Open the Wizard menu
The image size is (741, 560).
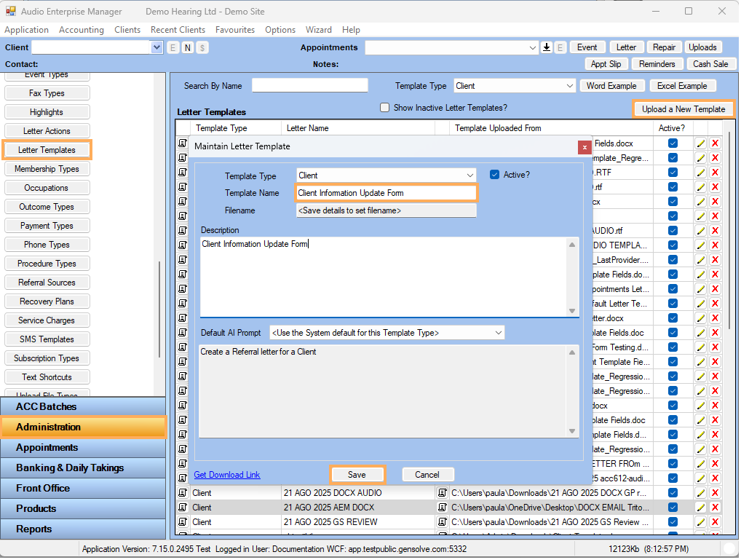pos(318,30)
